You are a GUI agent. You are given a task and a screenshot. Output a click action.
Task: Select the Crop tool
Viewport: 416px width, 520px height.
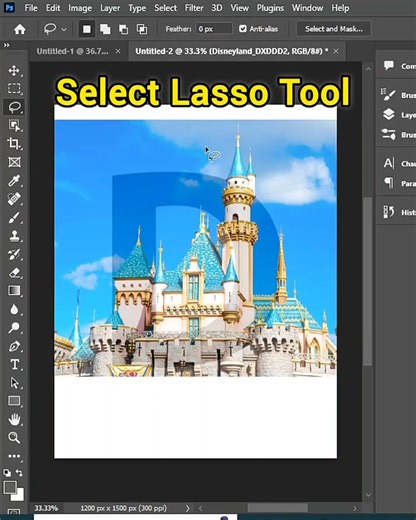tap(14, 144)
